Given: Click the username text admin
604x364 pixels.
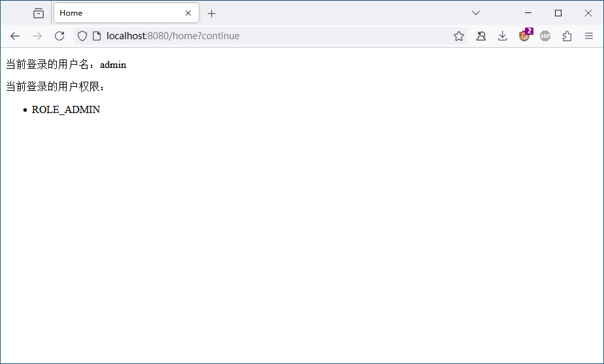Looking at the screenshot, I should coord(113,65).
